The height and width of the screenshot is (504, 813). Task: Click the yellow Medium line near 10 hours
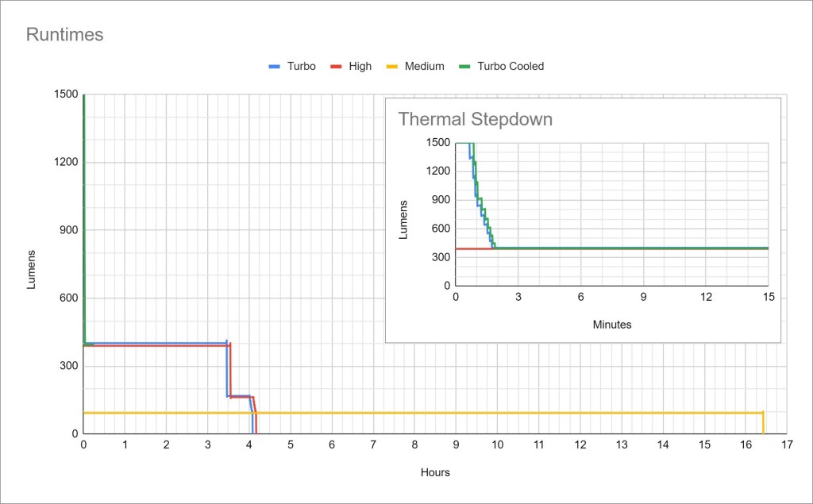tap(497, 413)
